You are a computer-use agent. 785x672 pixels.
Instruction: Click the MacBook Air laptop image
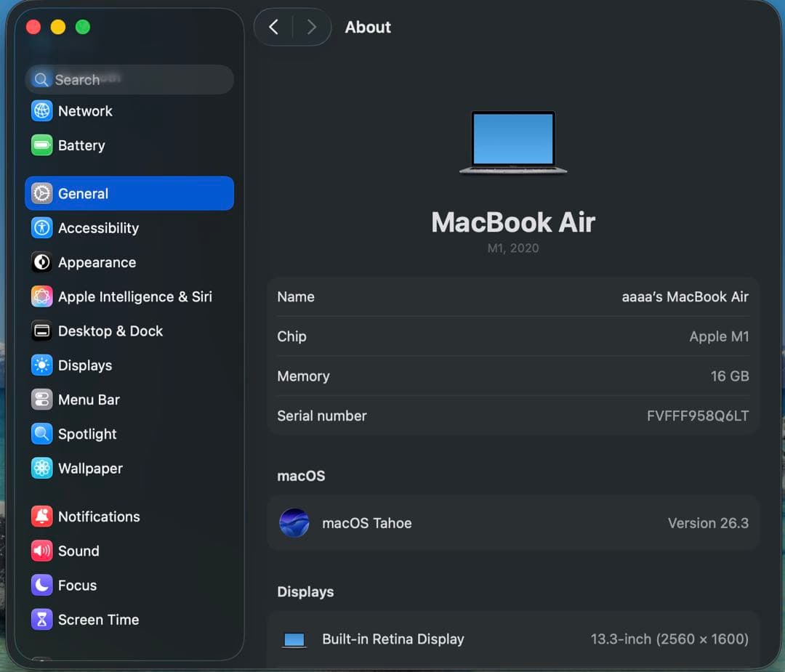pos(513,142)
